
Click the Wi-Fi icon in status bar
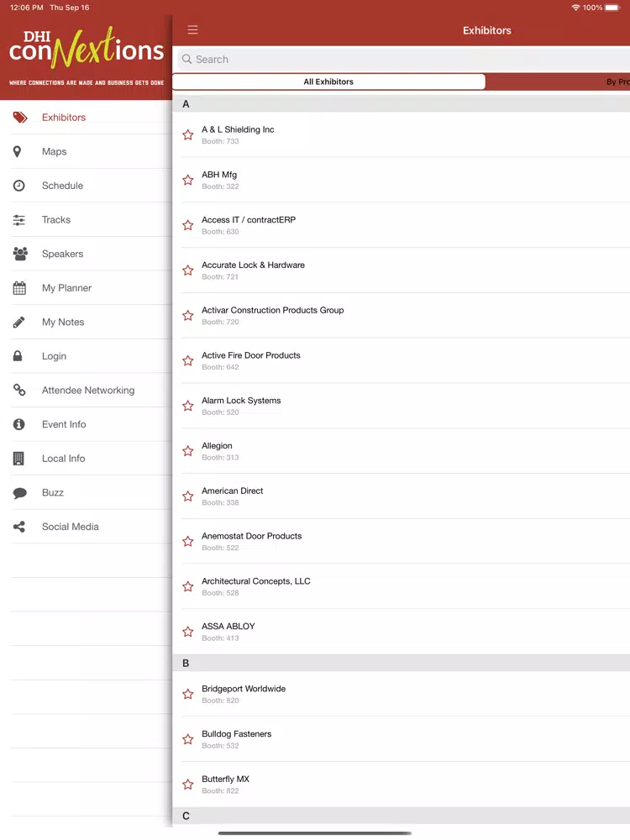coord(576,8)
